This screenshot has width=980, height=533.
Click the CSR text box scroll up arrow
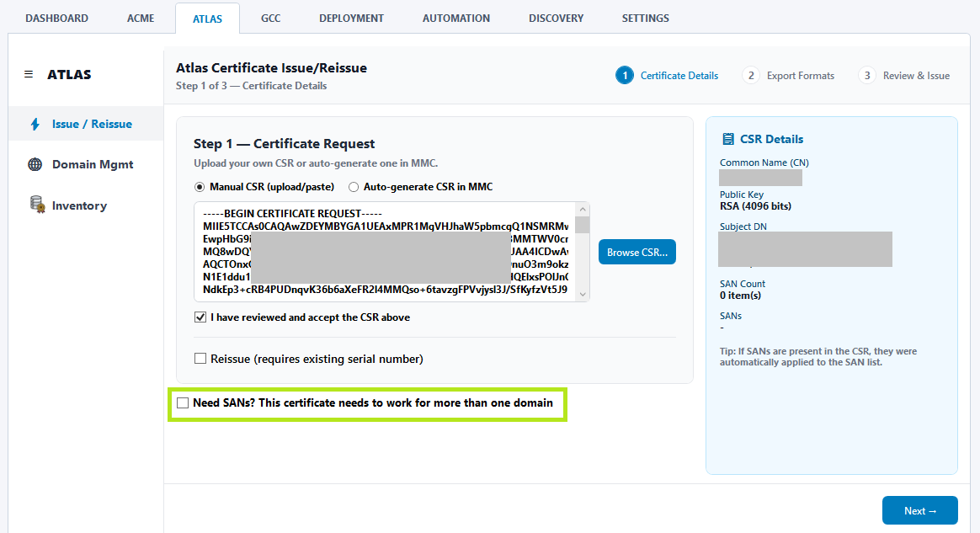583,210
